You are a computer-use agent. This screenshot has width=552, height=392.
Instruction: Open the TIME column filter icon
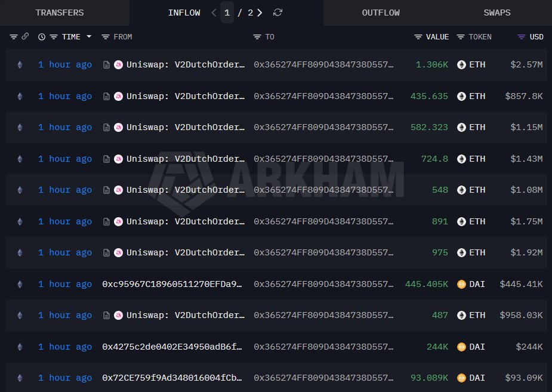[x=54, y=37]
